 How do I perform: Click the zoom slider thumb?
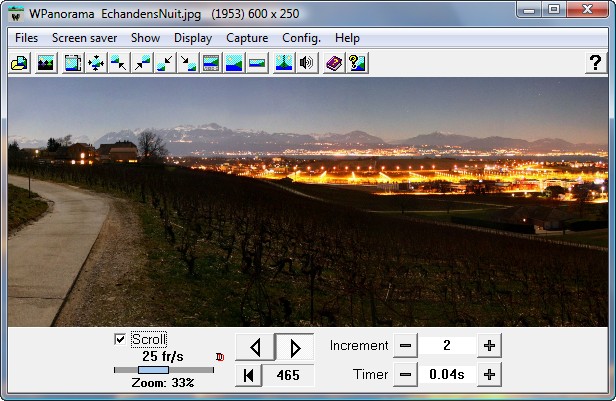[x=153, y=370]
